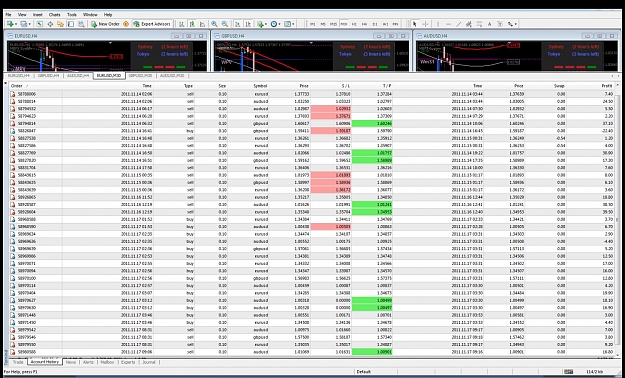The width and height of the screenshot is (625, 378).
Task: Toggle the Terminal panel icon
Action: click(71, 24)
